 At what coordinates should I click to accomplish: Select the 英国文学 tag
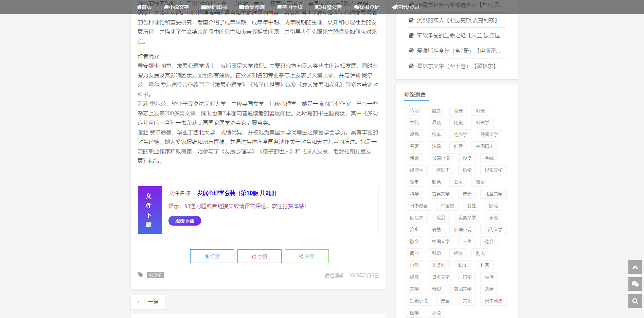467,218
